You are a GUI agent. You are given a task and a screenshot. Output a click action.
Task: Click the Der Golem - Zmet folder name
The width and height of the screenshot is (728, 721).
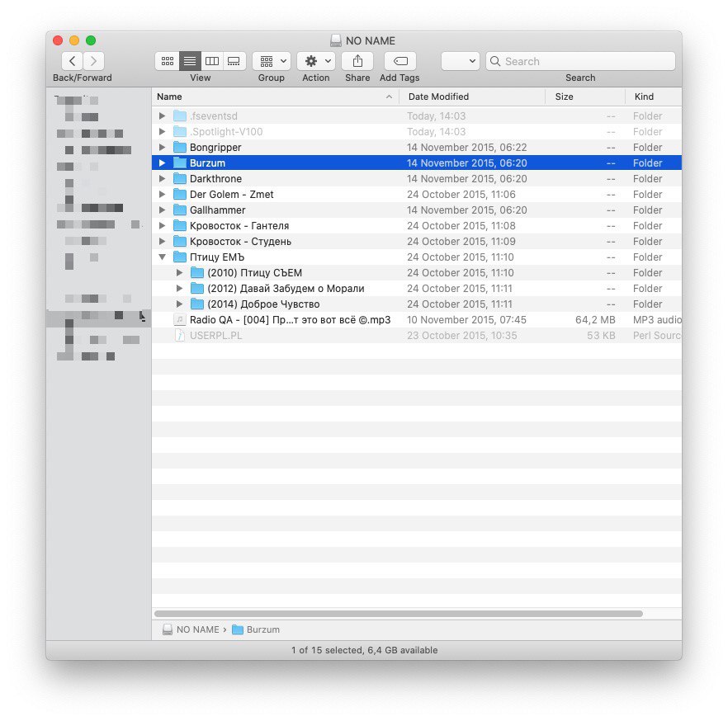click(232, 195)
